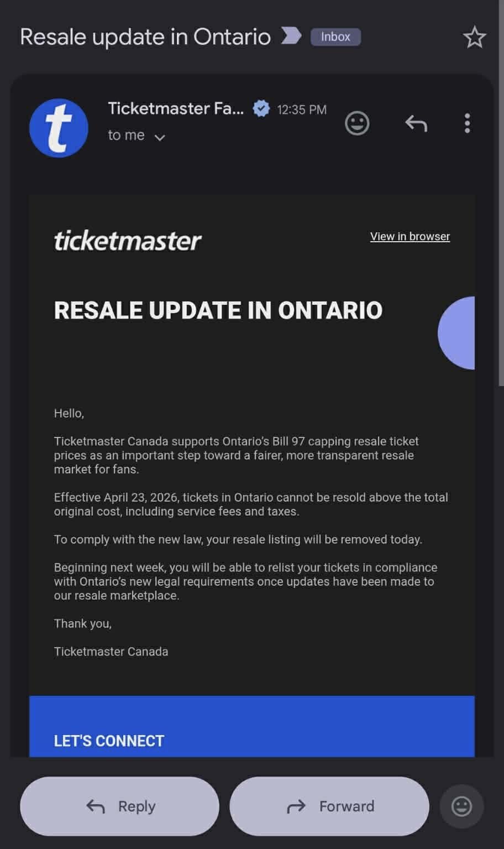
Task: Click the ticketmaster logo in email body
Action: click(128, 241)
